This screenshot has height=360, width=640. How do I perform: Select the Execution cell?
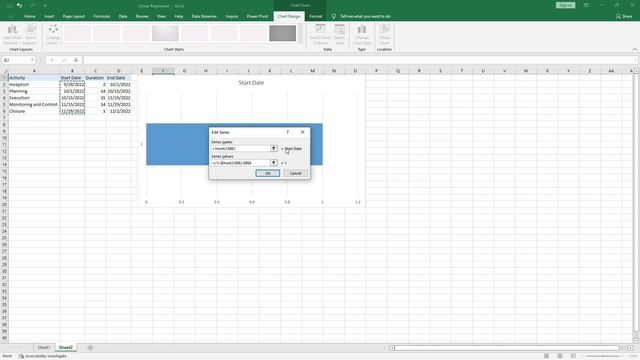click(x=34, y=98)
